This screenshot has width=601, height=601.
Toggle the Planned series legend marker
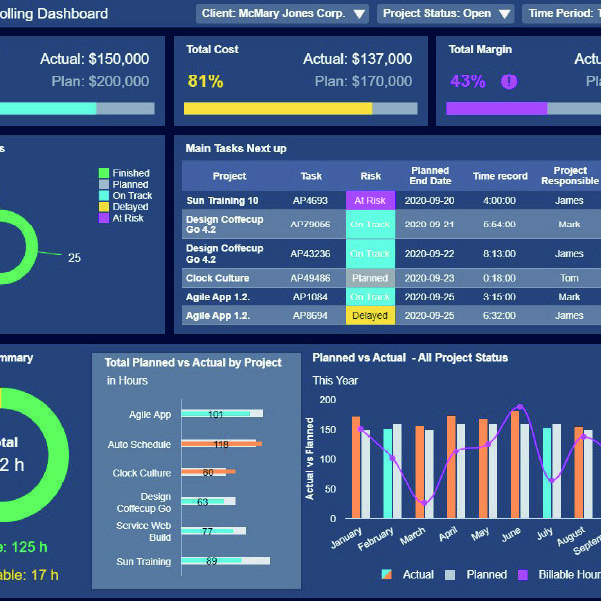coord(449,574)
